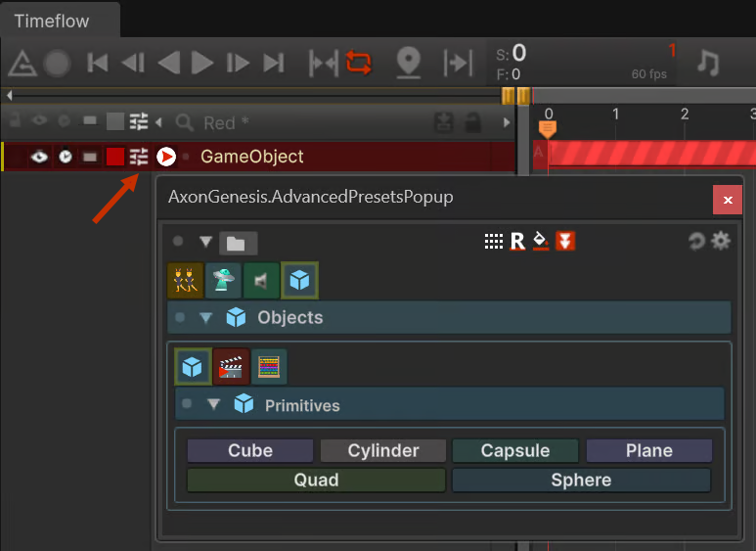Click the fit-range arrows icon
This screenshot has width=756, height=551.
coord(324,63)
